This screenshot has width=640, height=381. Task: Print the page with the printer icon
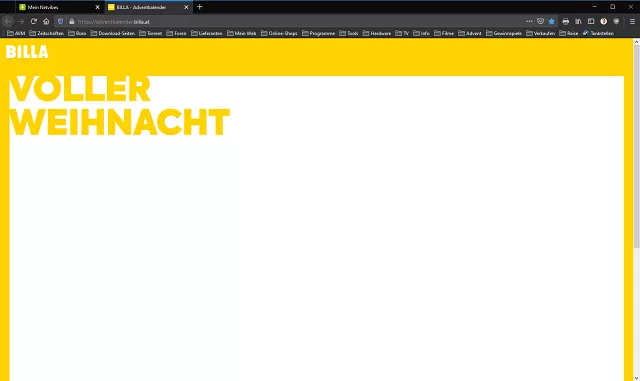point(565,21)
